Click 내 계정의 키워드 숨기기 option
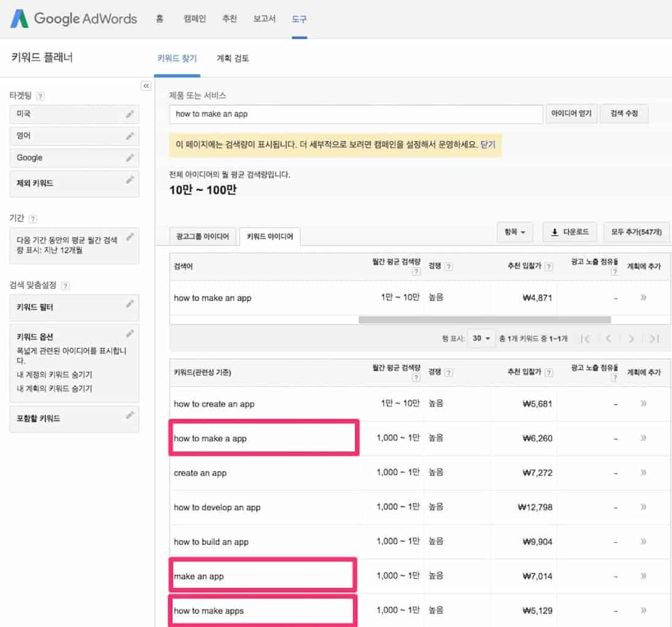 tap(55, 375)
